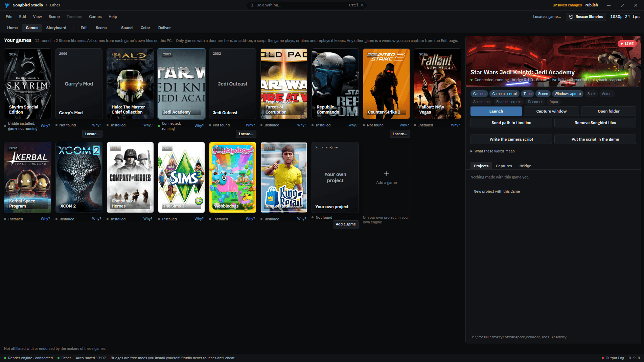Click the Capture window button
The height and width of the screenshot is (362, 644).
tap(551, 111)
